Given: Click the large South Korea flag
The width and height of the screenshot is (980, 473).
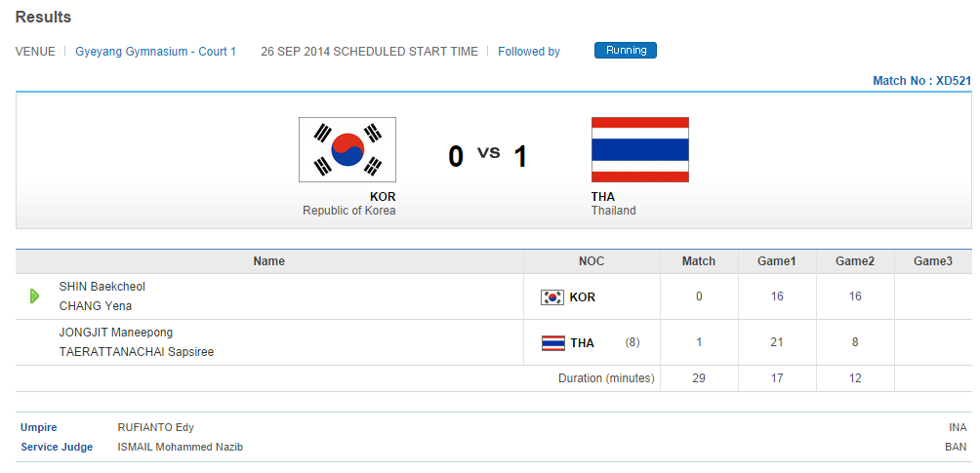Looking at the screenshot, I should [347, 149].
